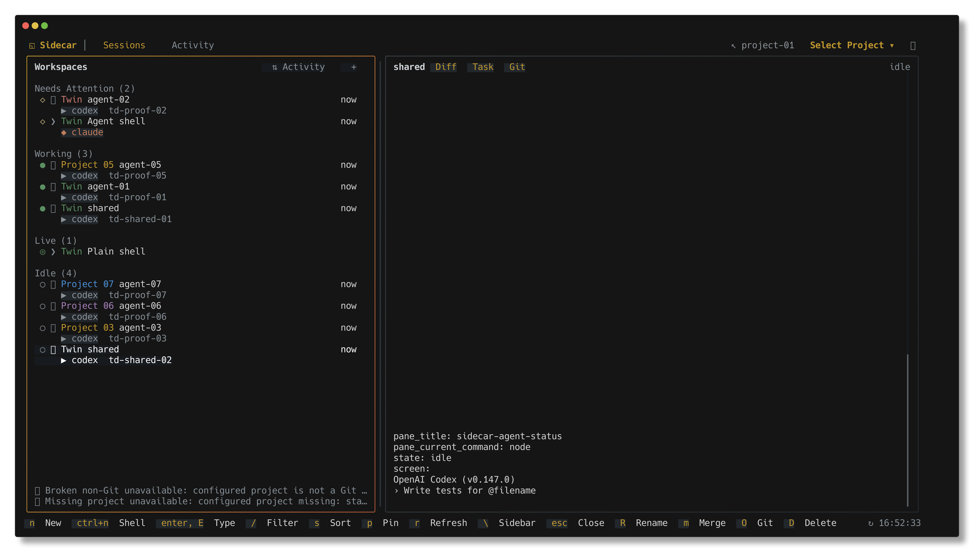
Task: Click the Activity sort arrows icon
Action: pyautogui.click(x=275, y=67)
